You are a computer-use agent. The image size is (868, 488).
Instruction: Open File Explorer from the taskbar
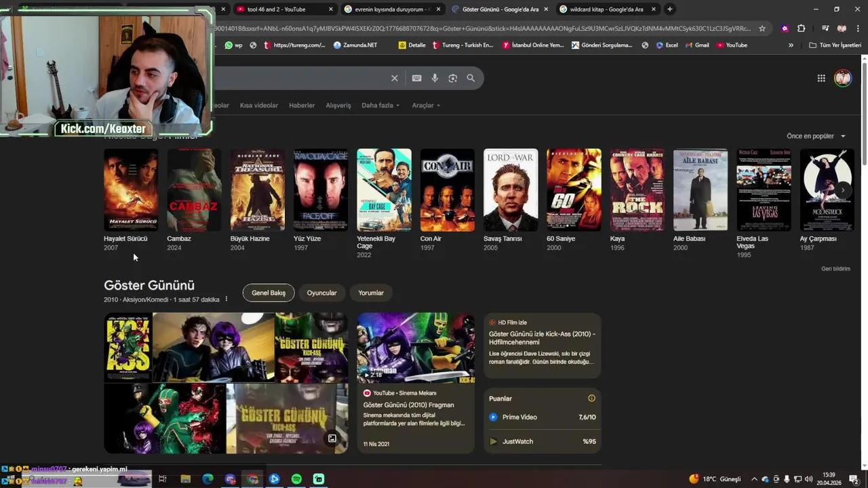click(185, 479)
